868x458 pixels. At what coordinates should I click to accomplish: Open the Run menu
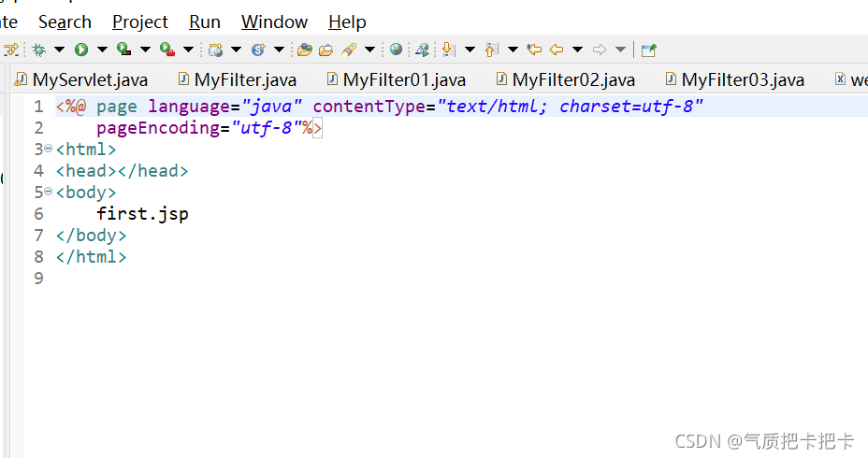pyautogui.click(x=205, y=22)
